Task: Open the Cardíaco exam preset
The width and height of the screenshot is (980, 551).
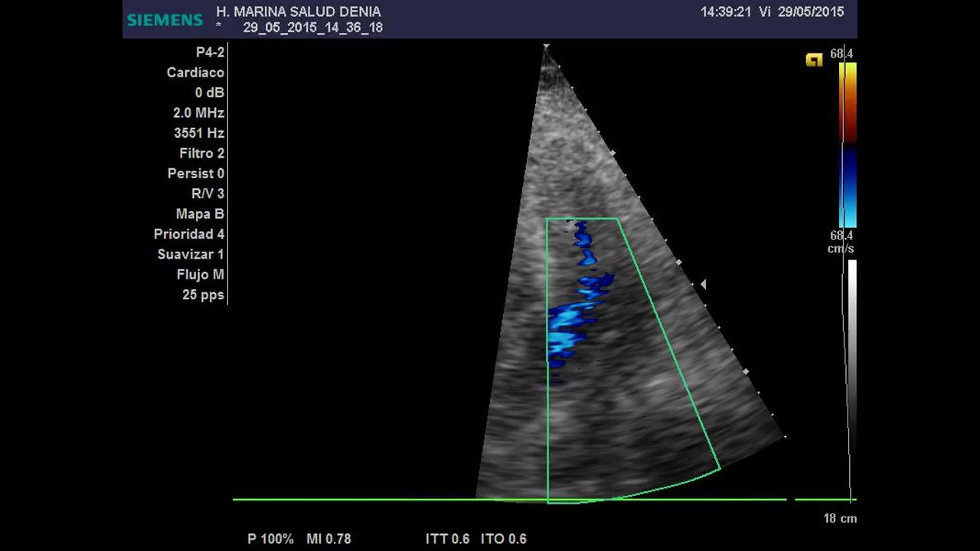Action: coord(195,73)
